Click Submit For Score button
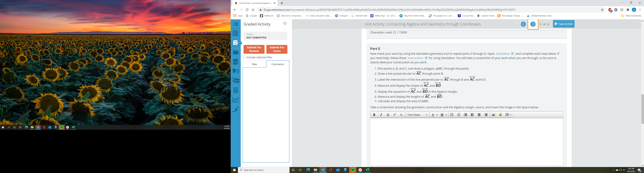 click(276, 49)
